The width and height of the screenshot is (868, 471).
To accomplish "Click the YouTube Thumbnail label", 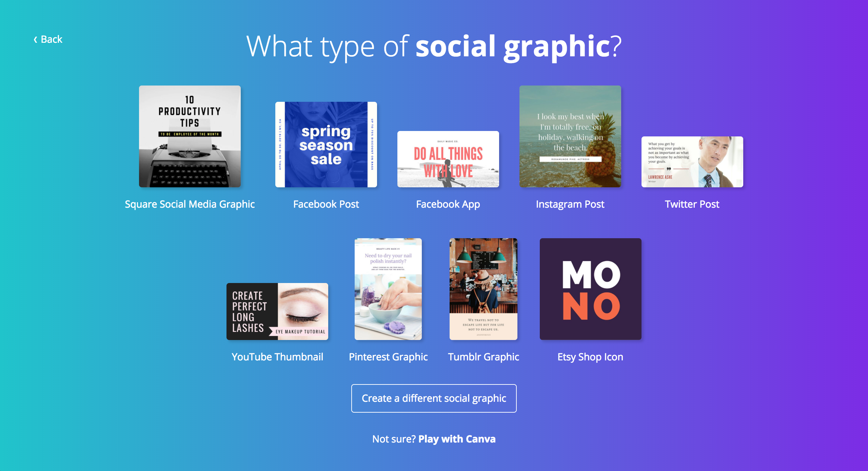I will pos(277,357).
